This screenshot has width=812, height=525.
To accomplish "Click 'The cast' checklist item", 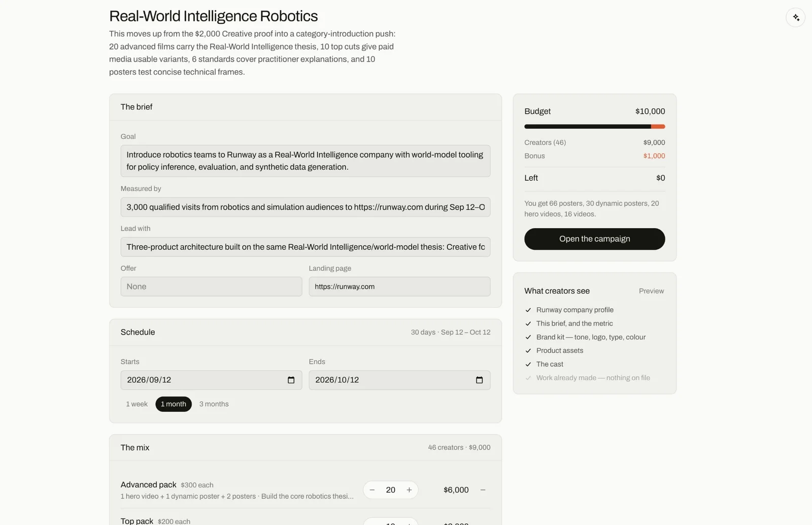I will click(x=550, y=364).
